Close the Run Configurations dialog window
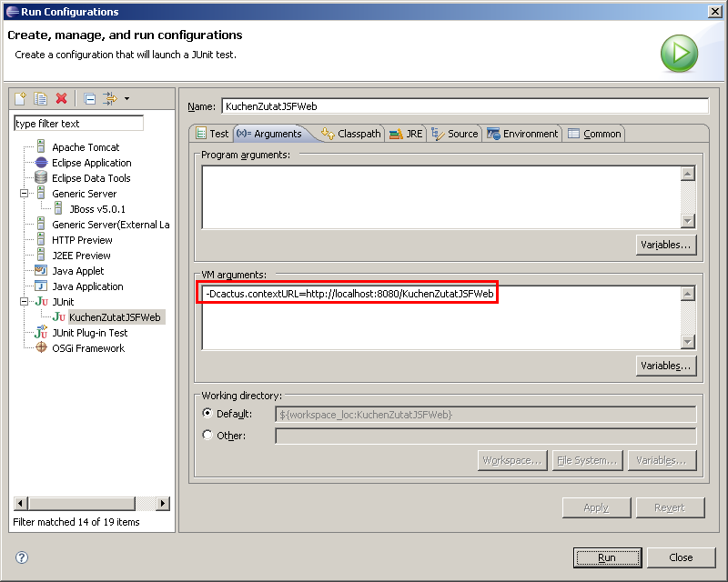This screenshot has width=728, height=582. tap(714, 12)
